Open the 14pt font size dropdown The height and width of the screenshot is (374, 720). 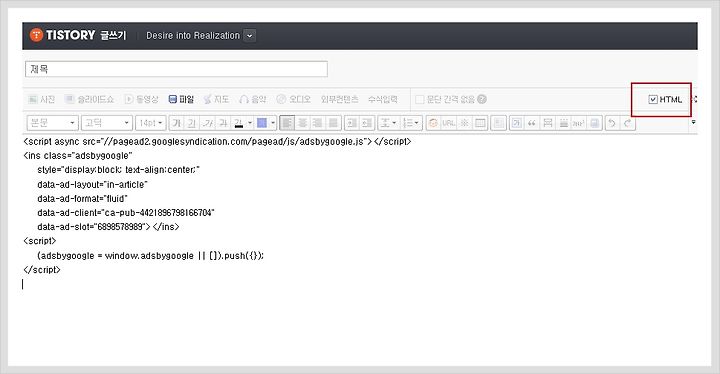pyautogui.click(x=151, y=123)
